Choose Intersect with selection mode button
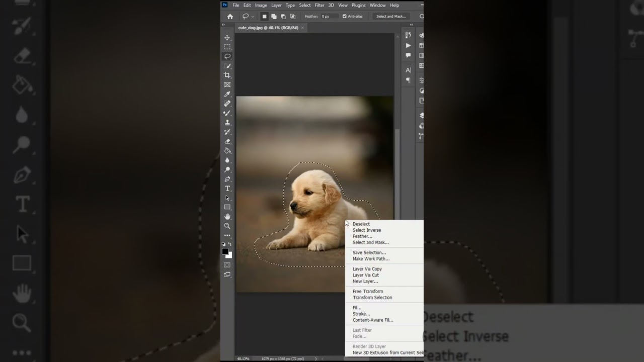The image size is (644, 362). pyautogui.click(x=293, y=16)
